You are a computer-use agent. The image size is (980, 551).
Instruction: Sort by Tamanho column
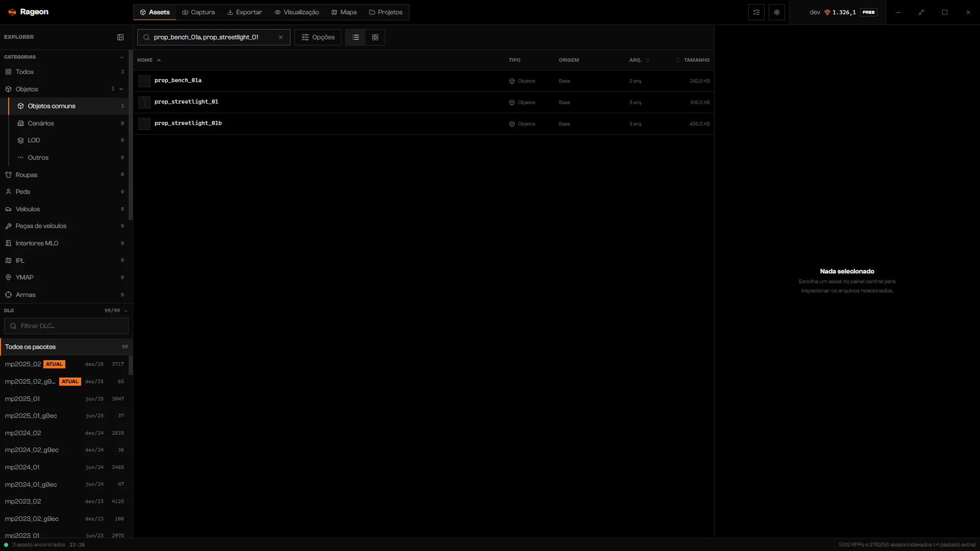(x=693, y=60)
